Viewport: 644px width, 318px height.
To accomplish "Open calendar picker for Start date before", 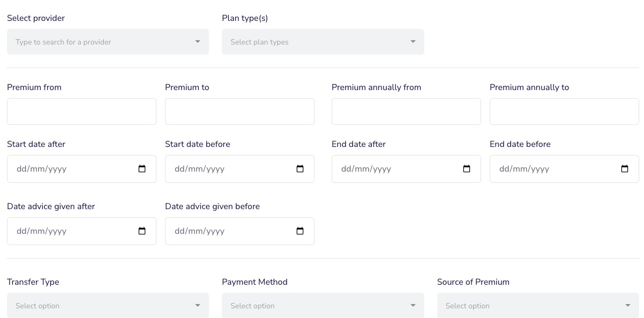I will (x=300, y=169).
